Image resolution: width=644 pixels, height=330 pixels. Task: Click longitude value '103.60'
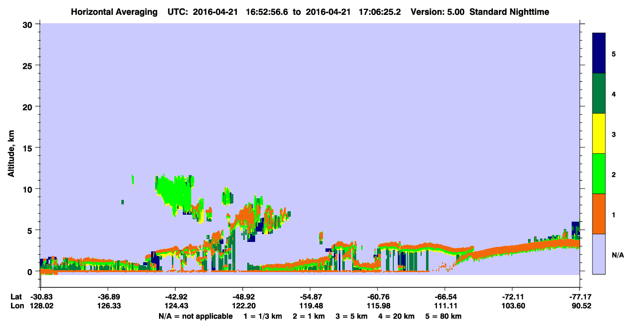coord(512,306)
